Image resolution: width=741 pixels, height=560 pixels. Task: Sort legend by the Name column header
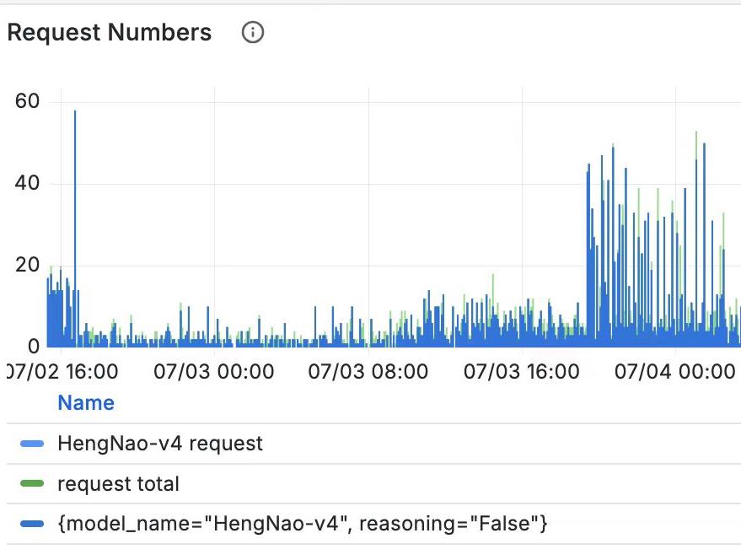pyautogui.click(x=85, y=403)
